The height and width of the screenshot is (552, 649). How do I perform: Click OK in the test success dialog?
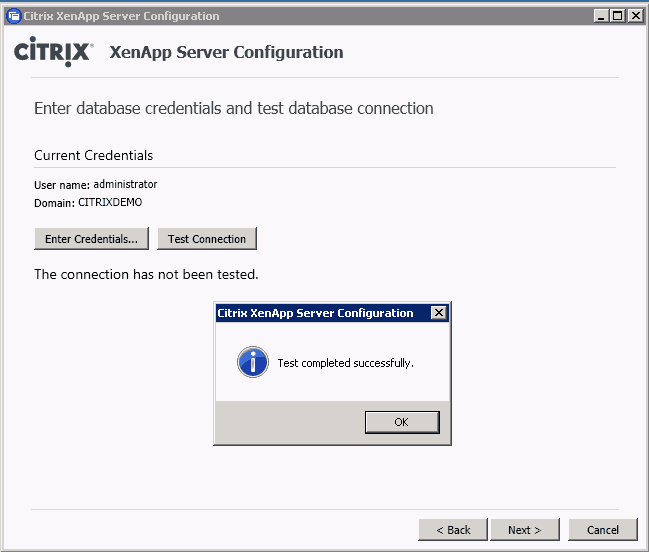402,422
